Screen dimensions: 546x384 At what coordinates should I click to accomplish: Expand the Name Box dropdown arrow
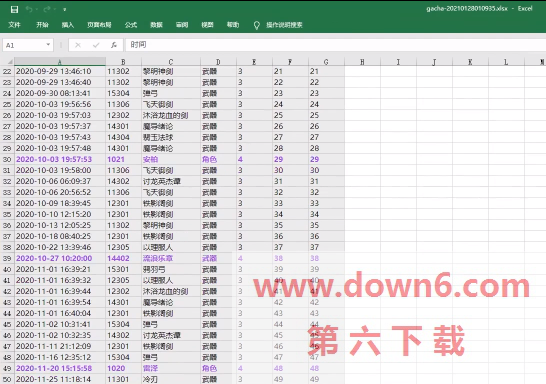pyautogui.click(x=48, y=45)
